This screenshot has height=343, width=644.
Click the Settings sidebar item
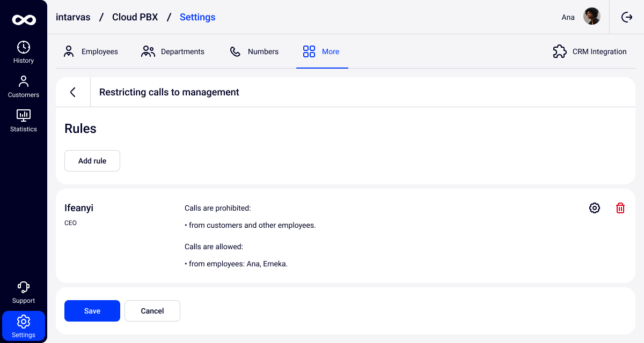(24, 327)
